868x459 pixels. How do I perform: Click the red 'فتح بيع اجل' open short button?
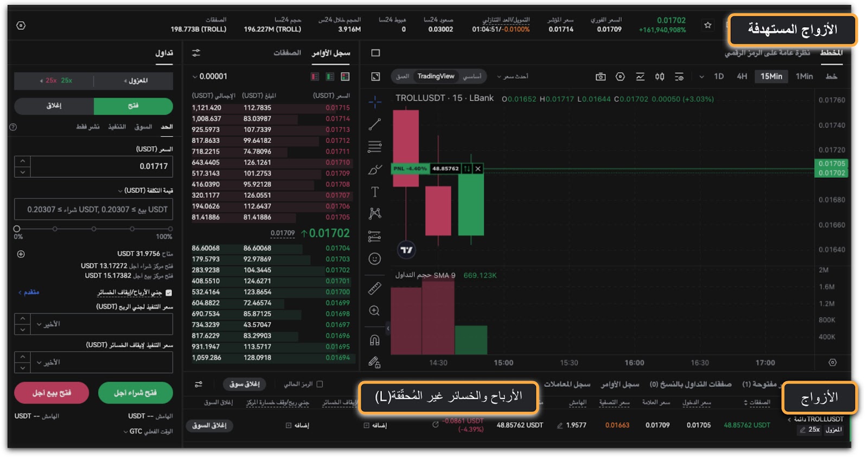click(x=52, y=393)
